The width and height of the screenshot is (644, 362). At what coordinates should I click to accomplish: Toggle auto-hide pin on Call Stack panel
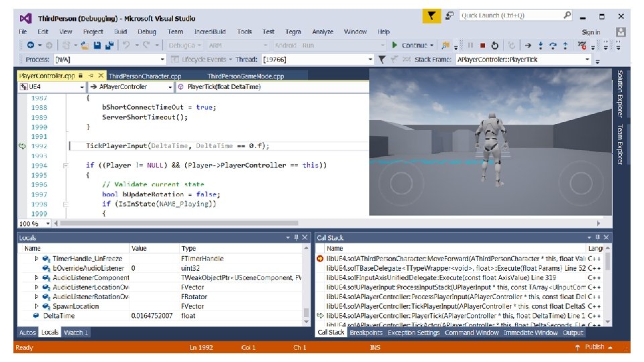pos(598,237)
